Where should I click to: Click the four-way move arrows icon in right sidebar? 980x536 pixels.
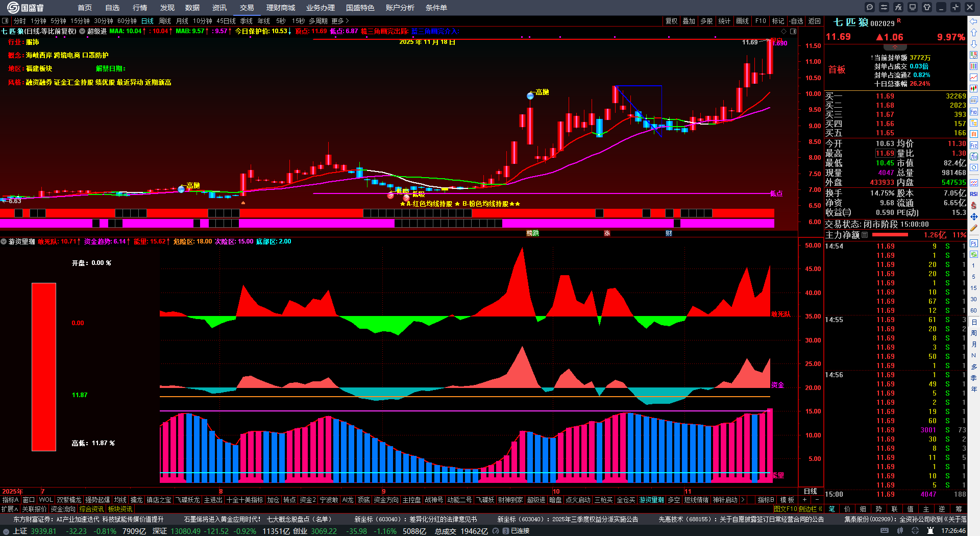(x=974, y=216)
